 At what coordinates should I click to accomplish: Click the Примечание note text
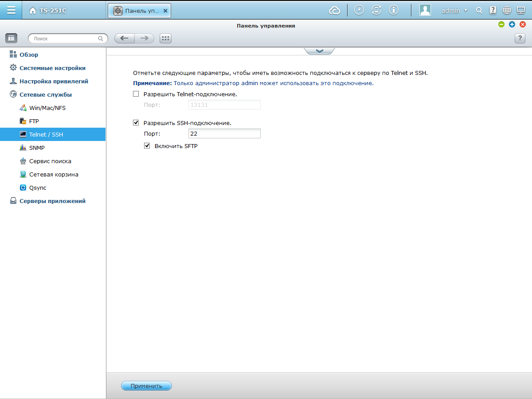[x=253, y=83]
